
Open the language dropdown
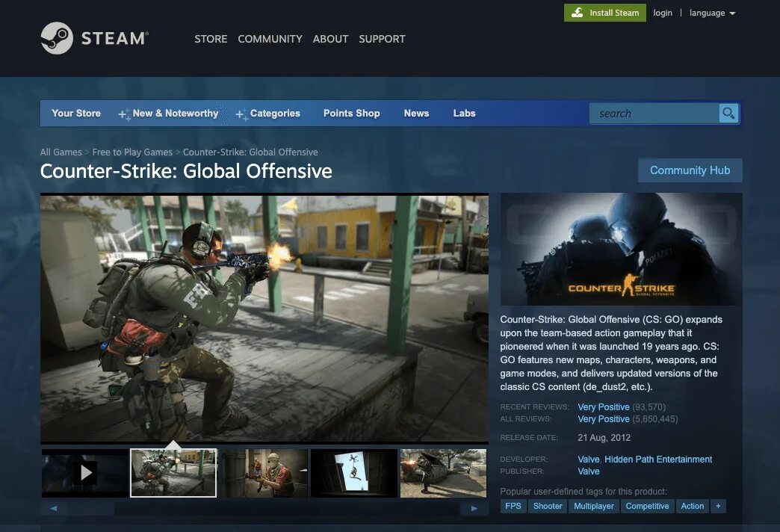[x=712, y=13]
